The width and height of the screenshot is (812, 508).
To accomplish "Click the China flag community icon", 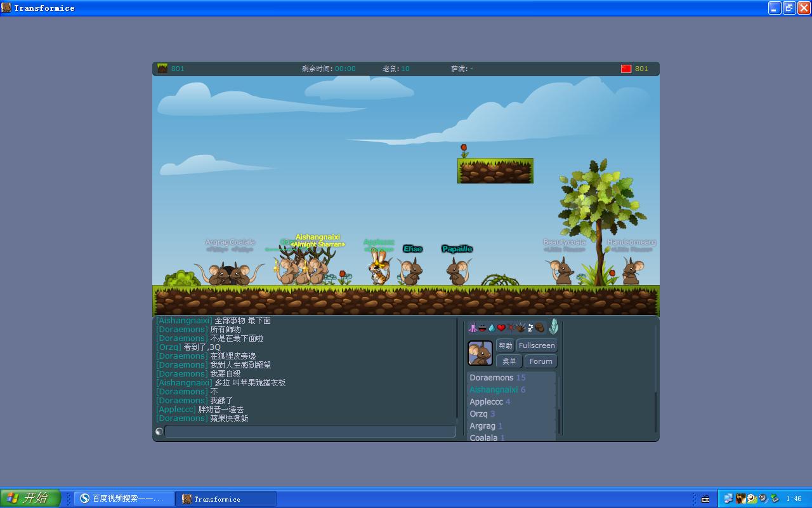I will point(626,69).
